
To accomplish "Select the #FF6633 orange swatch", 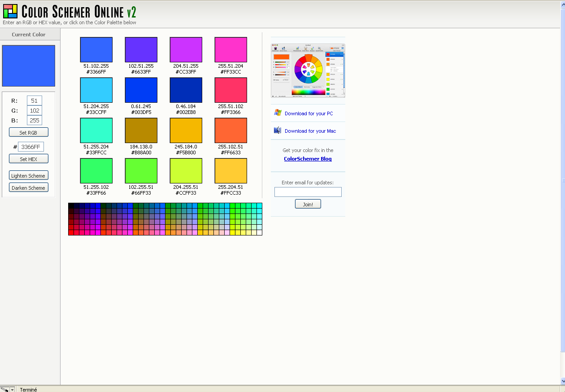I will [x=231, y=130].
